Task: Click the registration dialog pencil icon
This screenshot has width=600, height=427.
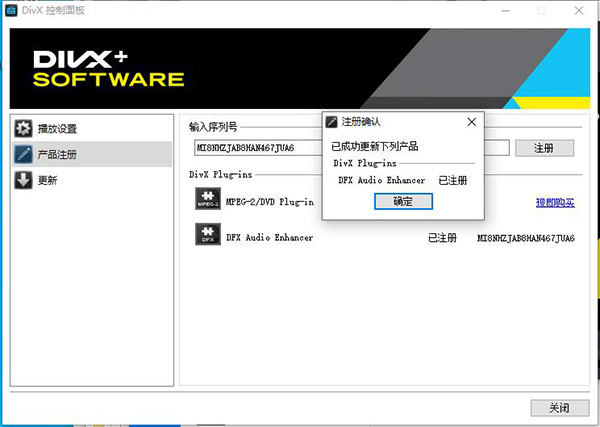Action: pyautogui.click(x=331, y=122)
